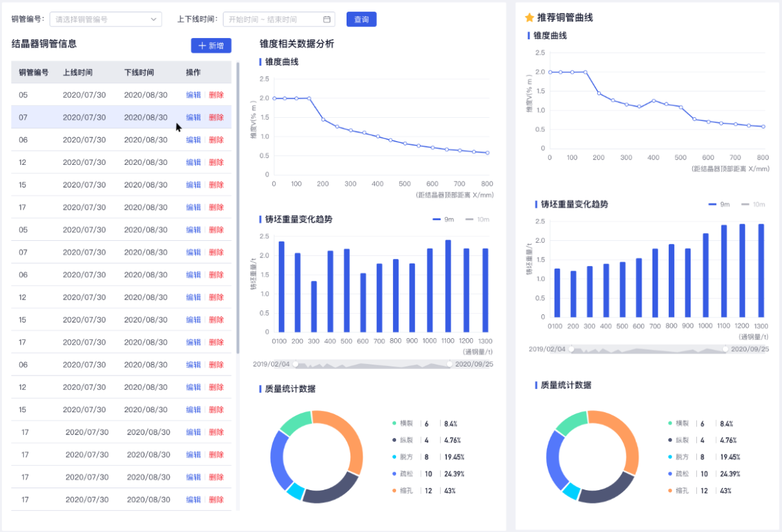
Task: Click the 2019/02/04 date under middle panel chart
Action: (x=271, y=364)
